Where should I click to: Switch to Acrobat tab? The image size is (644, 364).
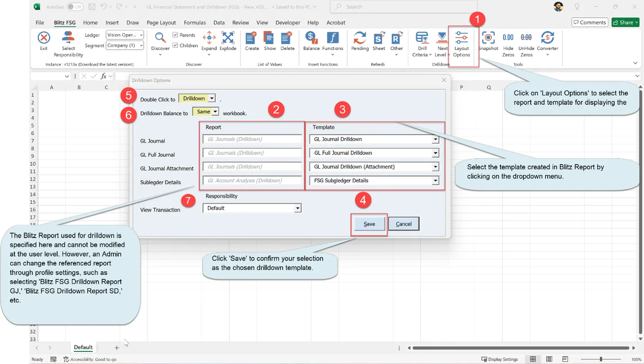coord(336,23)
